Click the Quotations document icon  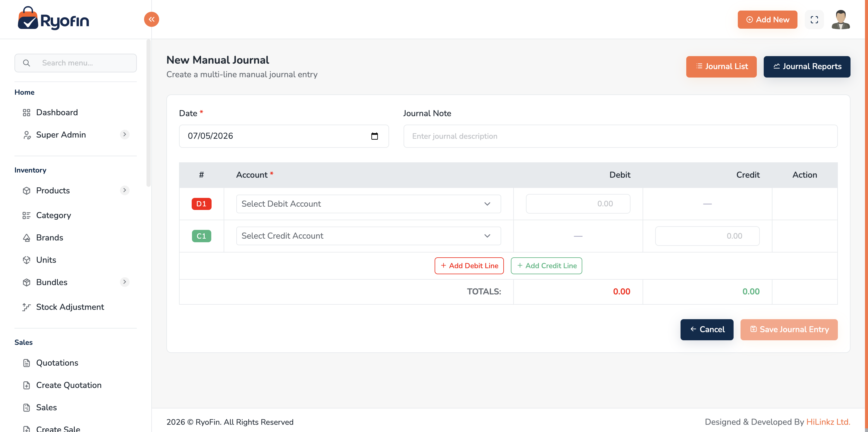(x=26, y=363)
